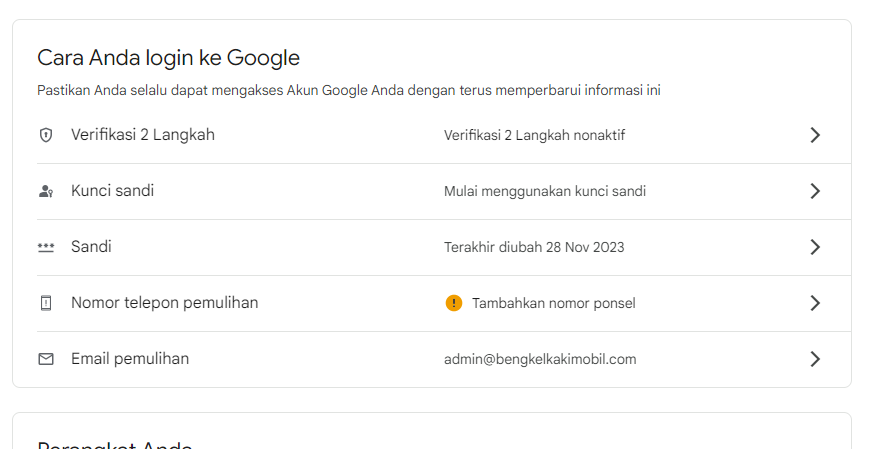The height and width of the screenshot is (449, 882).
Task: Click the orange warning exclamation icon
Action: click(x=454, y=303)
